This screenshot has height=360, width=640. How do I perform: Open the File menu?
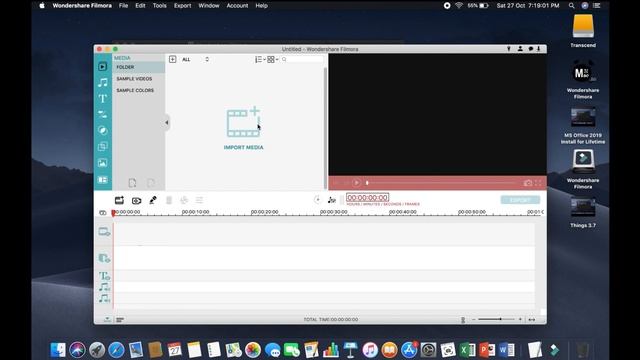(x=123, y=6)
